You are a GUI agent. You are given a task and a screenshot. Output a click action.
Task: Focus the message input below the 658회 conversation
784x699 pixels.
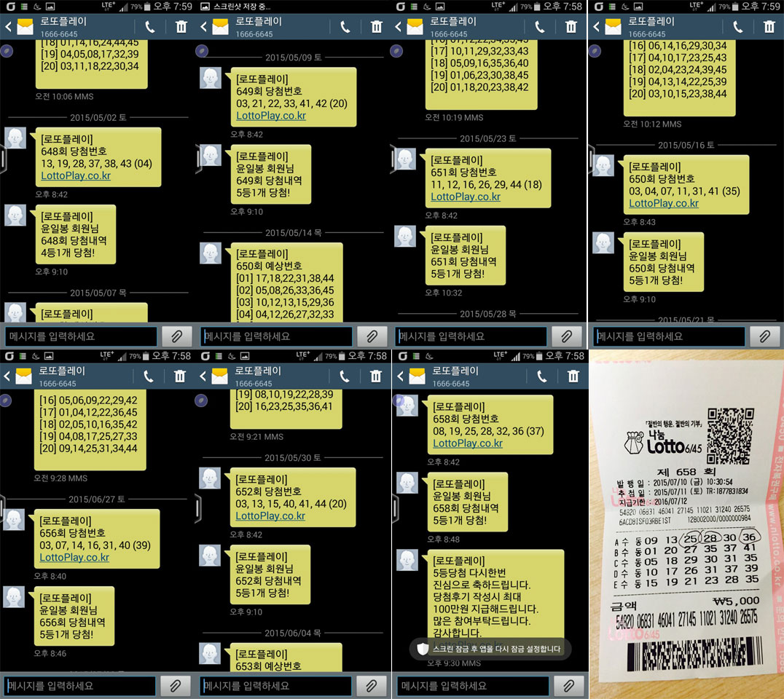pos(472,686)
